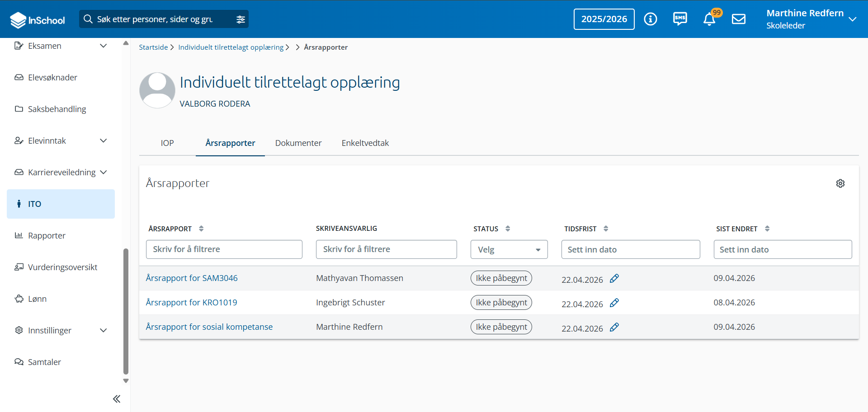
Task: Click Mathyavan Thomassen cell
Action: [x=359, y=278]
